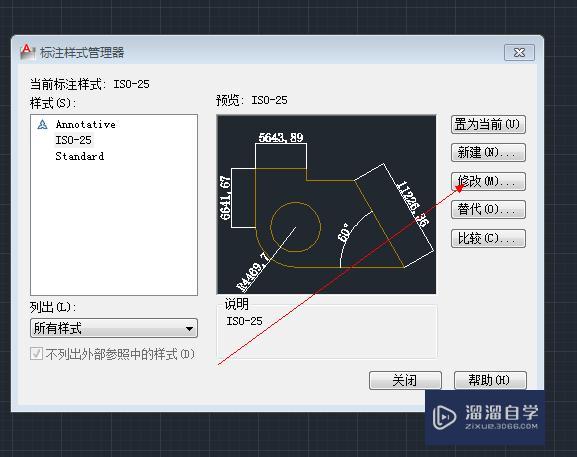Open help with the 帮助(H) button
The height and width of the screenshot is (457, 577).
pos(490,380)
